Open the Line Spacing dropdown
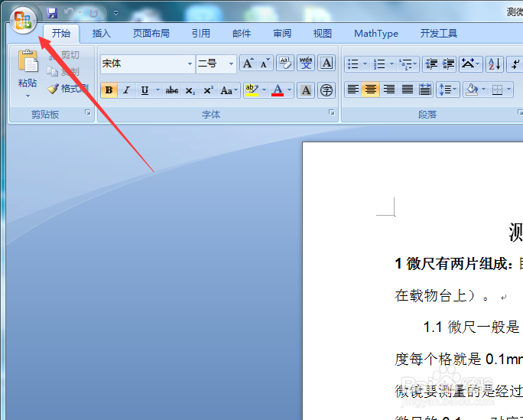523x420 pixels. [448, 90]
